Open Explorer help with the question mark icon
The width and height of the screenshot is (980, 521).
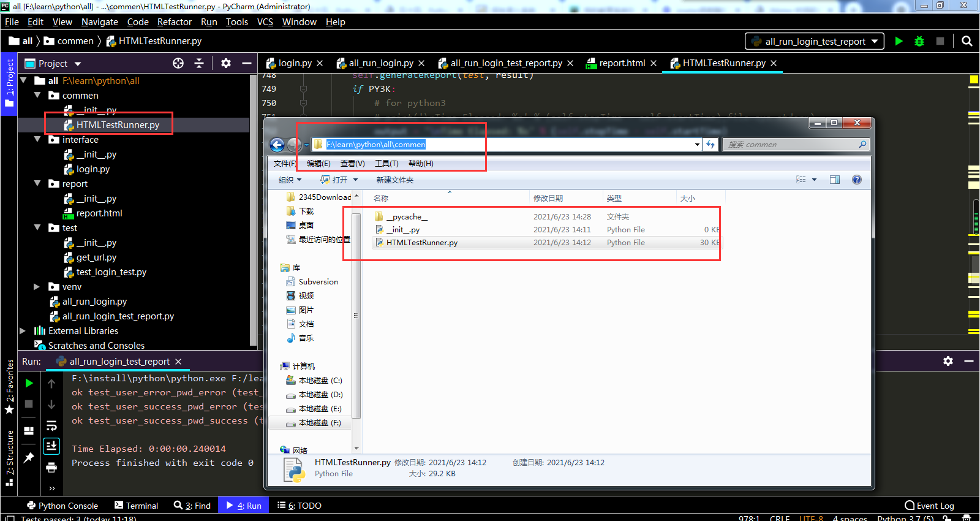click(857, 180)
